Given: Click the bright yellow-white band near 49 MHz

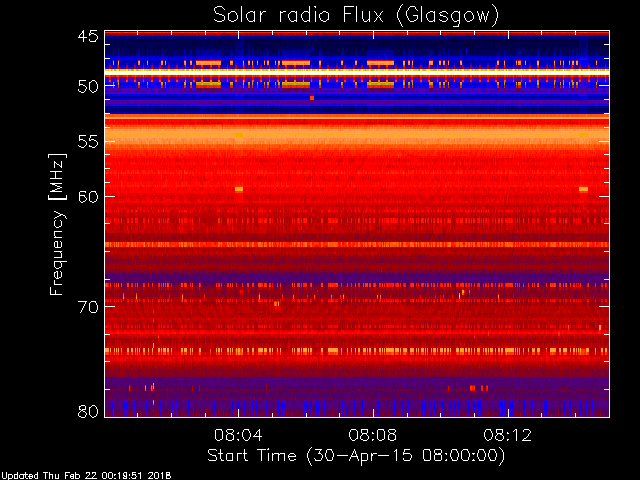Looking at the screenshot, I should click(357, 72).
